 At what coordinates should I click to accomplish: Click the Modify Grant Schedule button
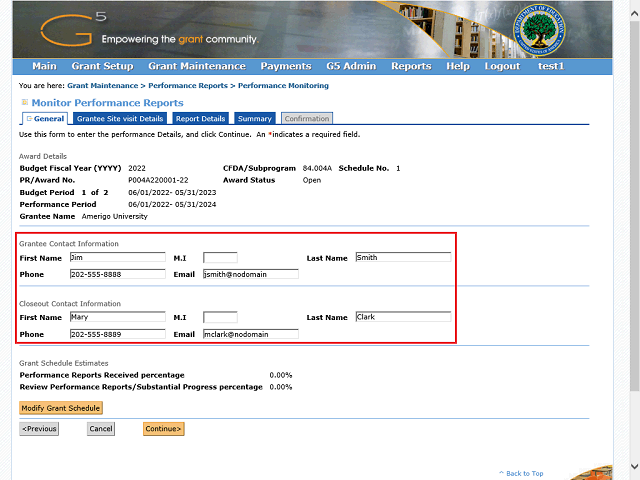coord(61,408)
